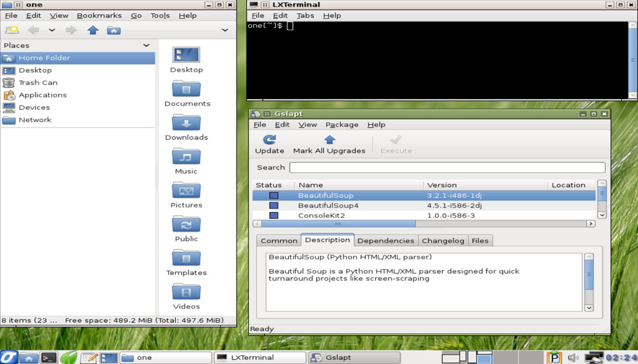
Task: Open the Bookmarks menu in file manager
Action: coord(99,15)
